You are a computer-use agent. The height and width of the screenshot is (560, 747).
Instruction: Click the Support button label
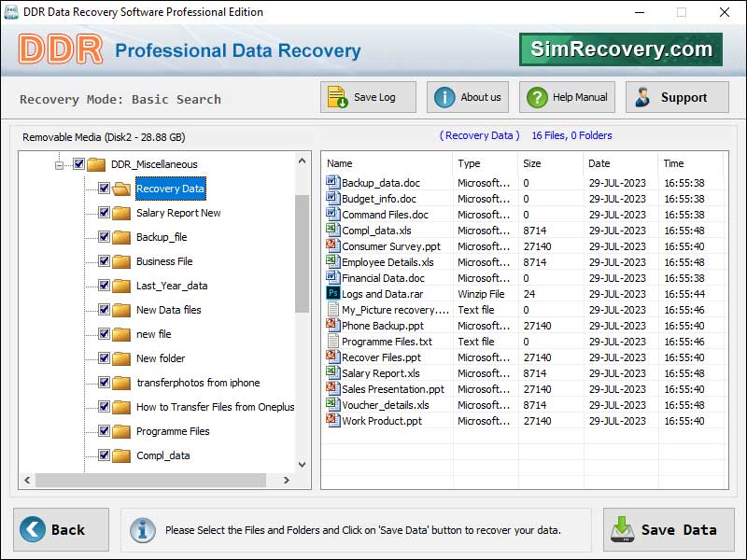click(x=684, y=97)
